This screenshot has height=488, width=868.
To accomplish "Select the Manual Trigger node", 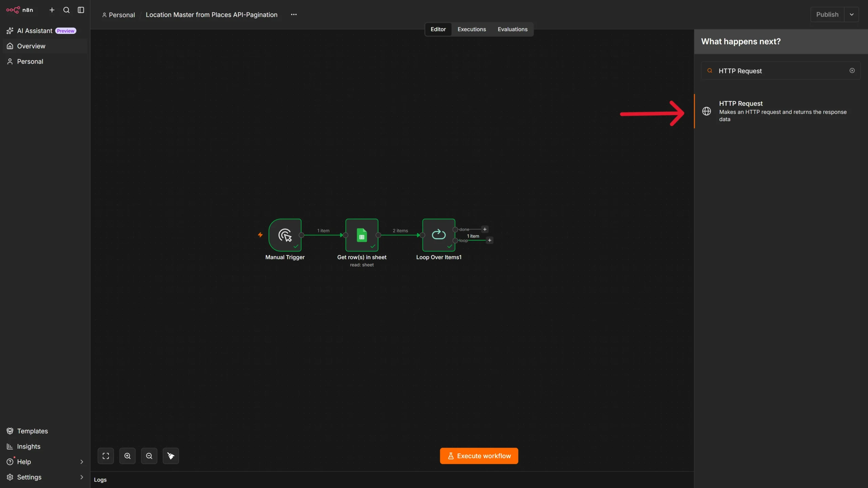I will tap(285, 235).
